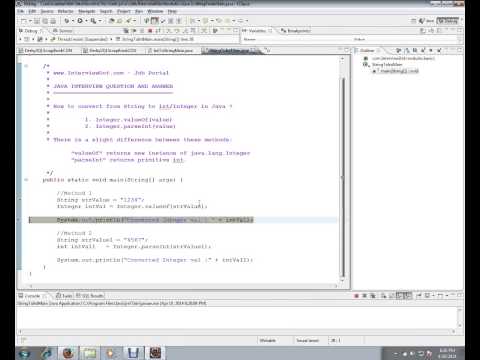480x360 pixels.
Task: Click the Open Console icon in Console toolbar
Action: click(x=441, y=296)
